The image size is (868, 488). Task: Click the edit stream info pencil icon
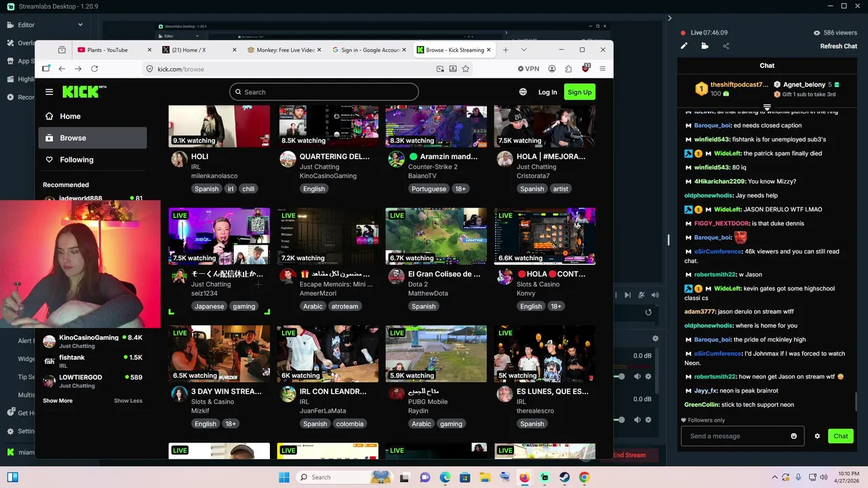click(684, 46)
